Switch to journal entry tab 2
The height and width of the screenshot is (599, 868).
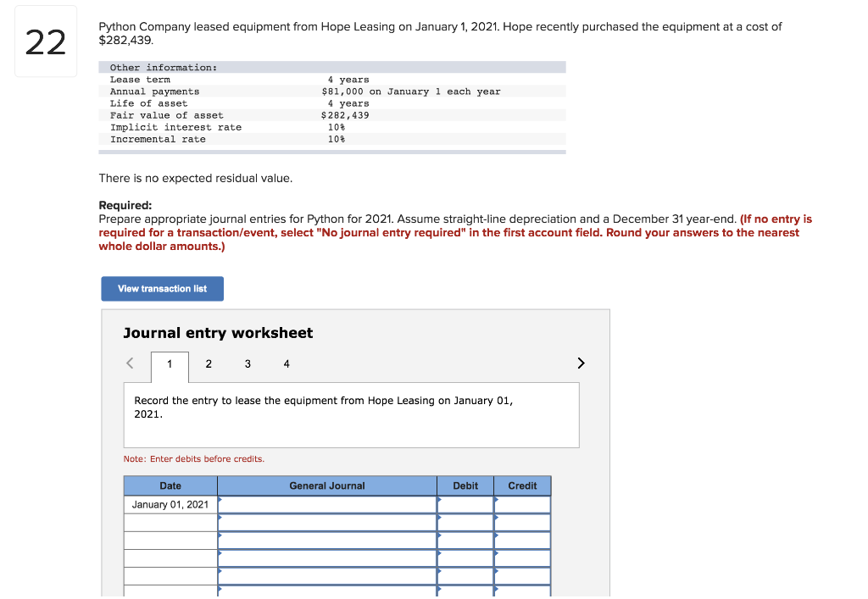point(209,363)
